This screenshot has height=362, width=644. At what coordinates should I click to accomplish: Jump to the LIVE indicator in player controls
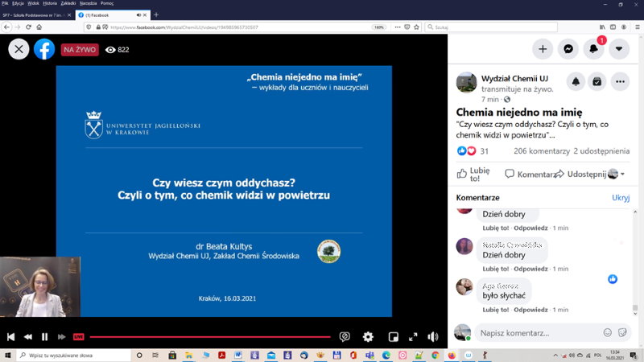click(x=78, y=337)
